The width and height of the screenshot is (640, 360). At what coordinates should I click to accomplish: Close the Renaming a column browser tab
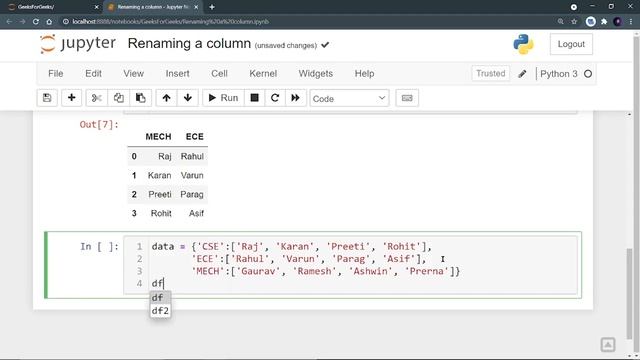tap(196, 7)
